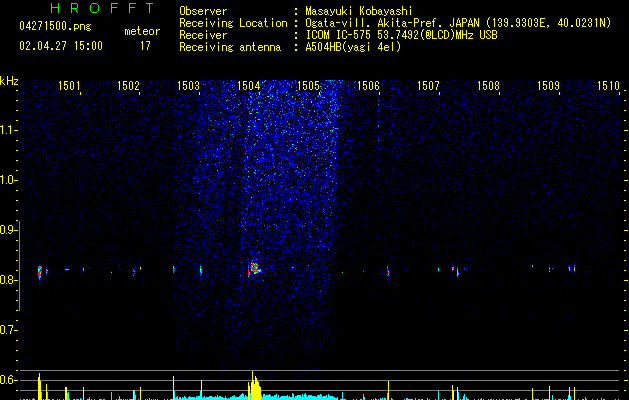Click the 0.9 kHz axis label
Viewport: 629px width, 400px height.
[7, 230]
